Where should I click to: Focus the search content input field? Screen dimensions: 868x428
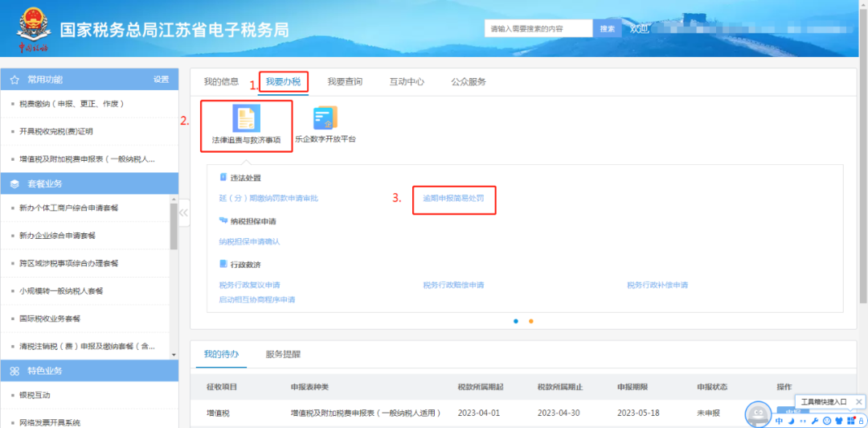(x=538, y=28)
